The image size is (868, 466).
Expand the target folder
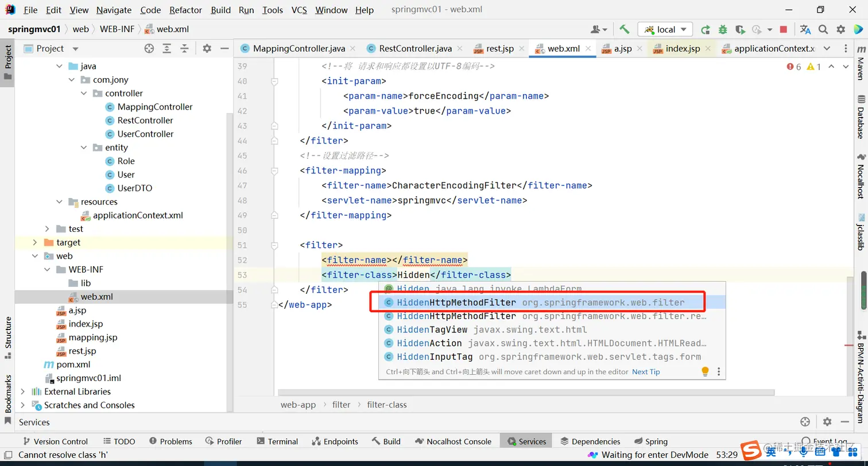[35, 242]
